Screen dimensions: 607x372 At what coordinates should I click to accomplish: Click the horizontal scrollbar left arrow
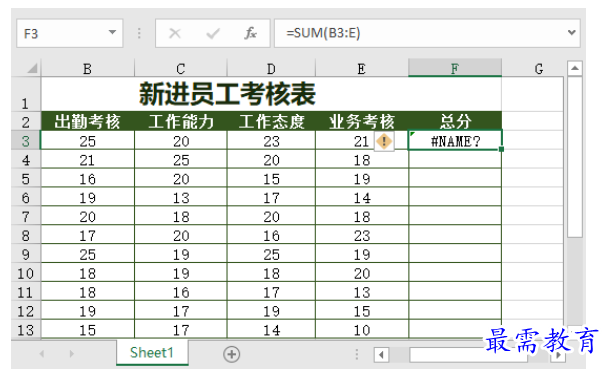pyautogui.click(x=381, y=355)
